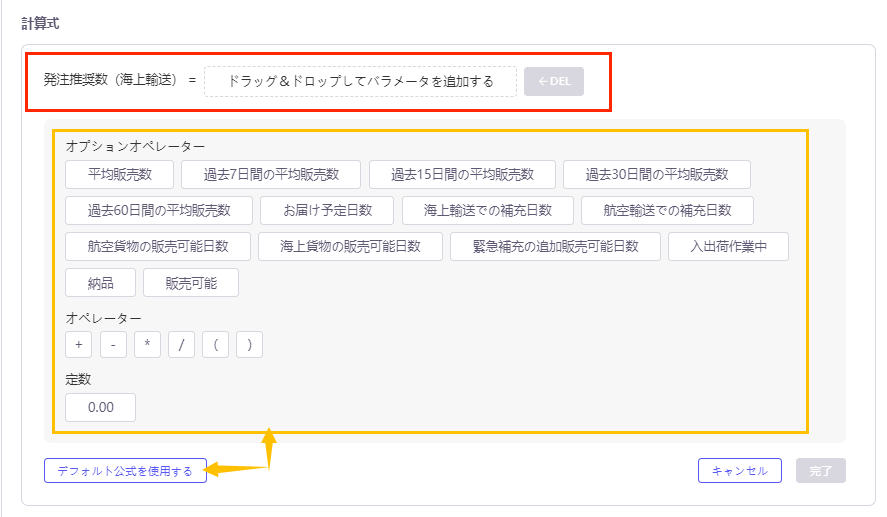Choose the 航空貨物の販売可能日数 chip

pyautogui.click(x=158, y=247)
